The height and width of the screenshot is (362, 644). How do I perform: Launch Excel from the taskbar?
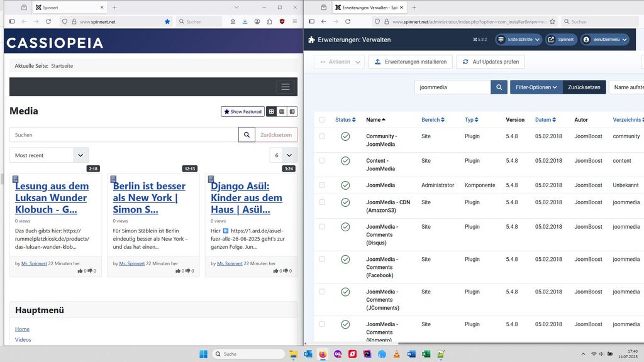coord(426,354)
